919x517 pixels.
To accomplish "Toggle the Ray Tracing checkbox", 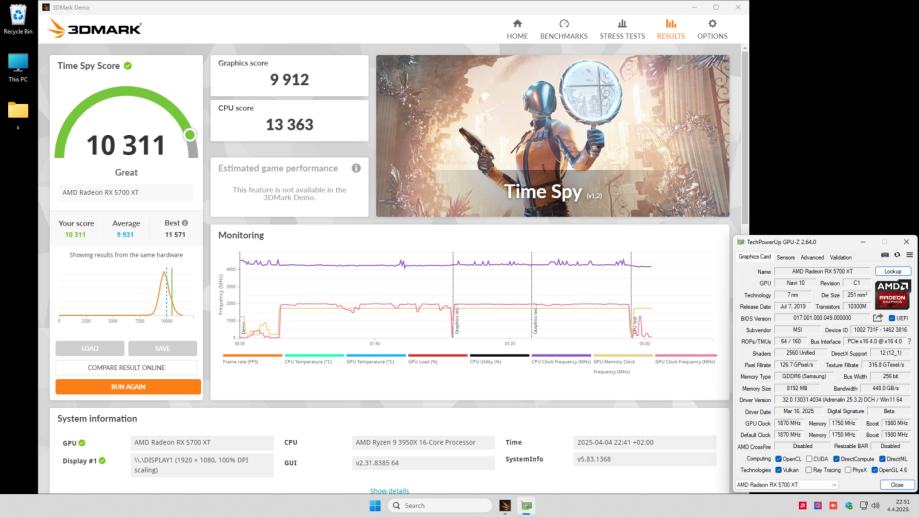I will pyautogui.click(x=809, y=470).
